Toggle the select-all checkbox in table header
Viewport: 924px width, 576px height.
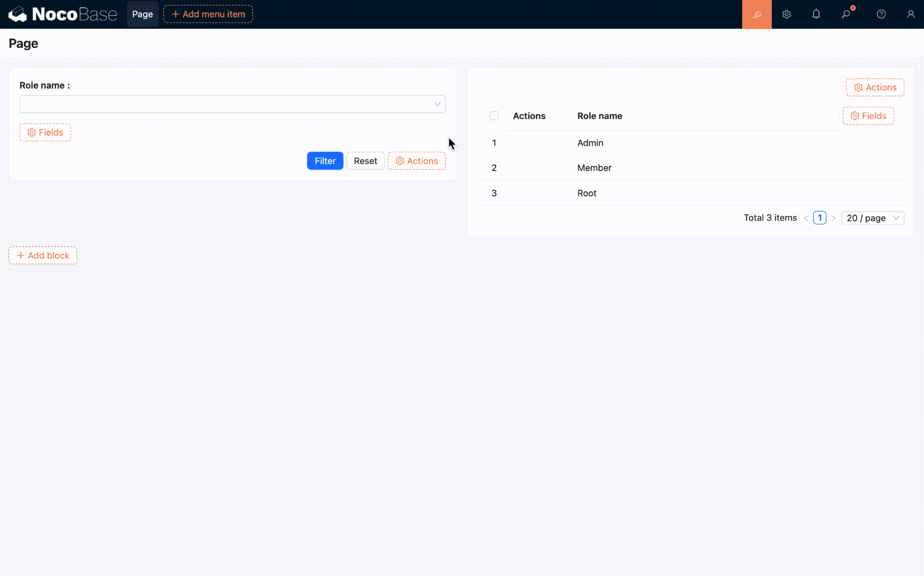pyautogui.click(x=494, y=116)
